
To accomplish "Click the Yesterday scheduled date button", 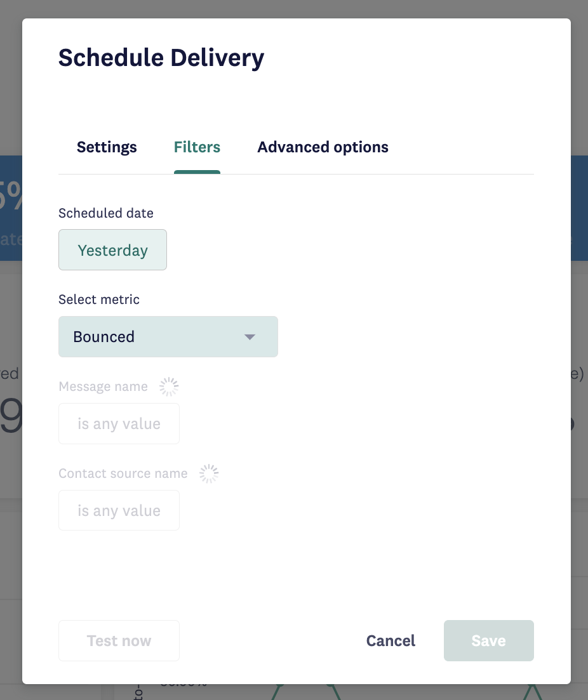I will point(112,249).
